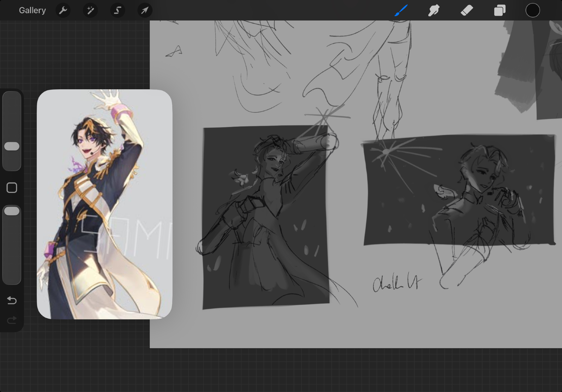Screen dimensions: 562x392
Task: Select the Eraser tool
Action: 467,10
